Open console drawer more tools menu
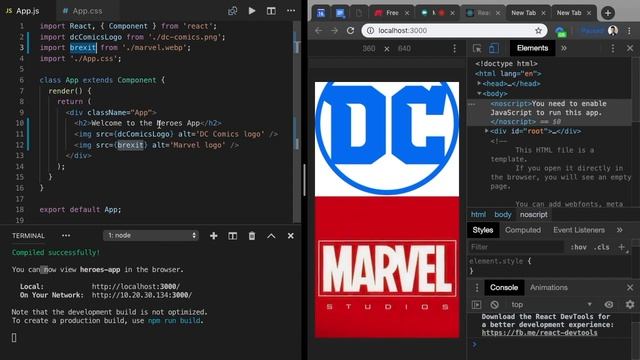Image resolution: width=640 pixels, height=360 pixels. (x=476, y=288)
